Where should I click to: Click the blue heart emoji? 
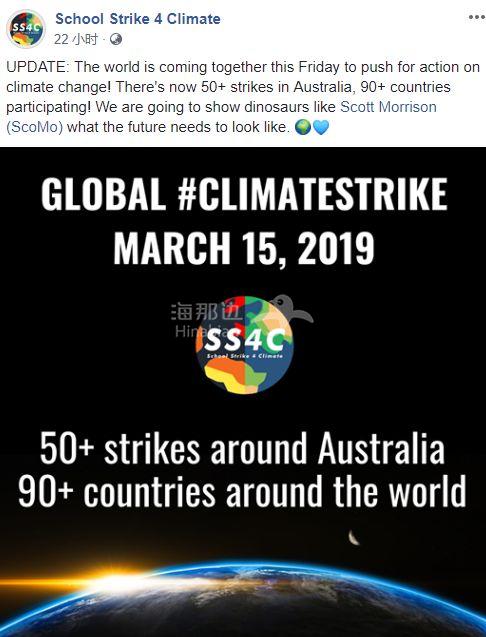click(x=321, y=128)
